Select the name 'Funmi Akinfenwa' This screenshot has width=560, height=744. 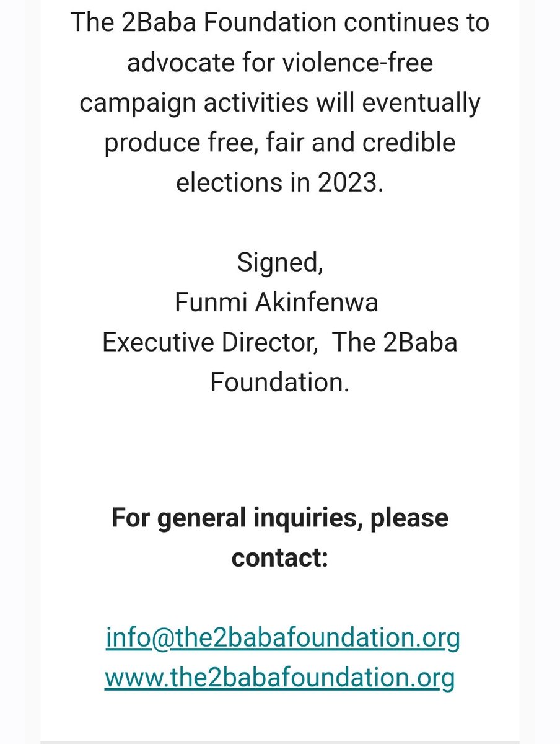tap(276, 303)
